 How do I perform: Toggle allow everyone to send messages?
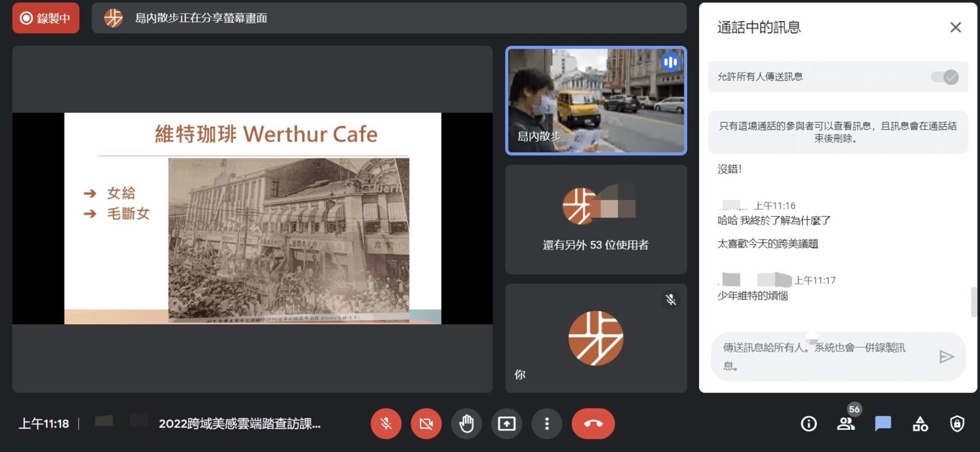(945, 77)
